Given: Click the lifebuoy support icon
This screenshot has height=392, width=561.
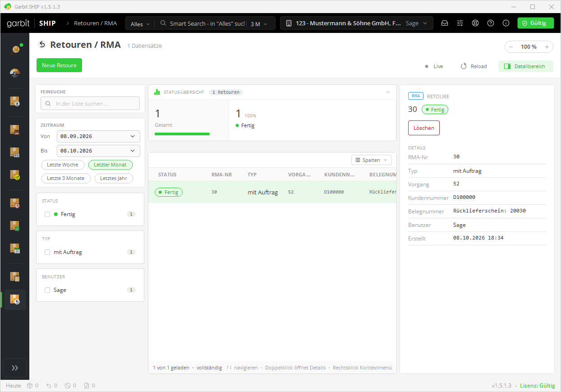Looking at the screenshot, I should pyautogui.click(x=475, y=23).
